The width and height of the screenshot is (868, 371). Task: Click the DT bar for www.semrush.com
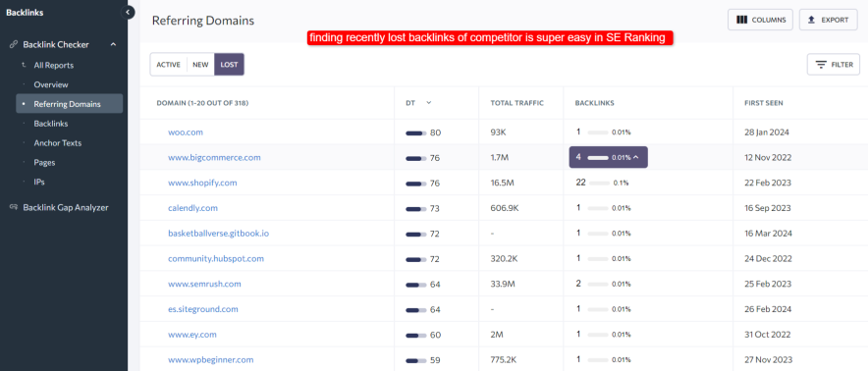[415, 285]
